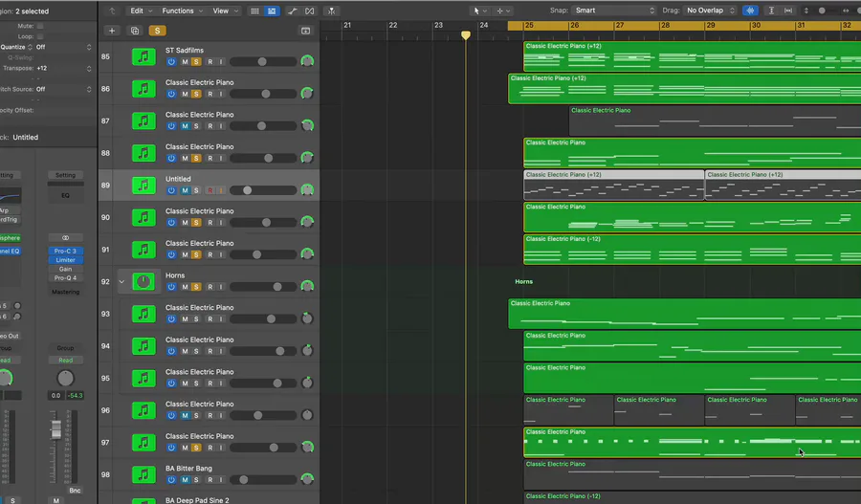Open the Quantize popup in region inspector

point(63,47)
